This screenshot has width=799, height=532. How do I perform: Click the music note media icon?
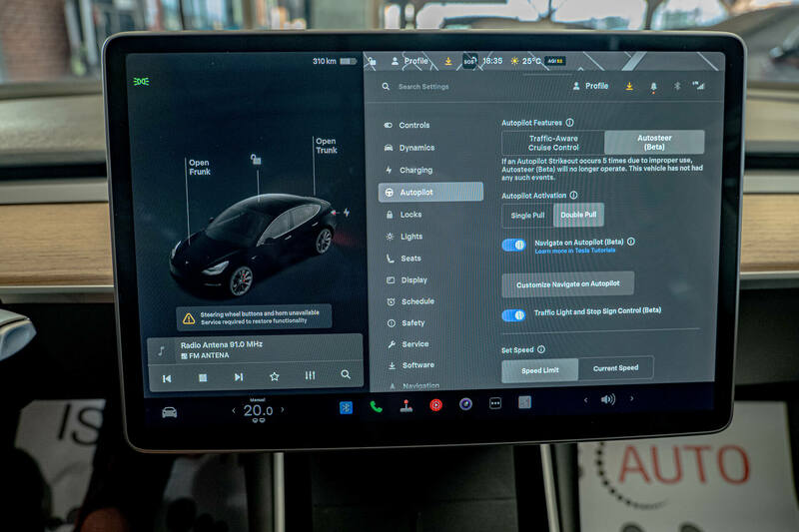coord(161,350)
